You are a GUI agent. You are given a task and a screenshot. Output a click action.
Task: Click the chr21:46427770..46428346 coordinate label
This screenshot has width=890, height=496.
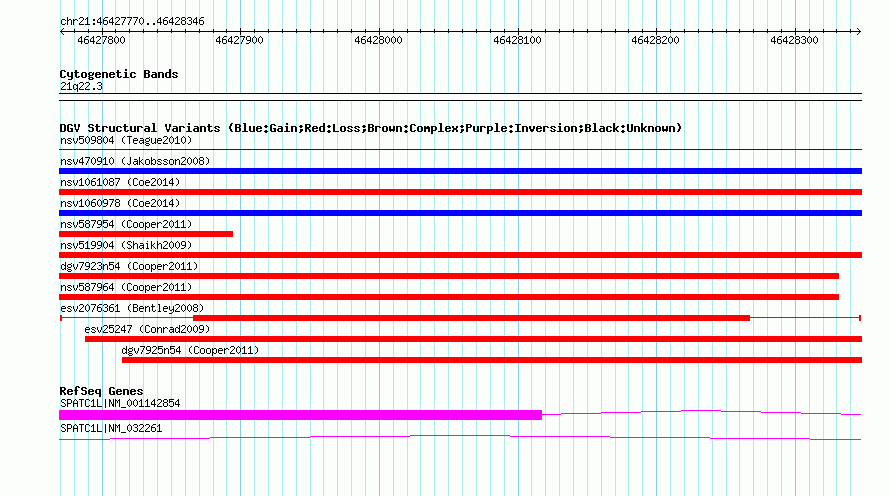click(x=132, y=22)
